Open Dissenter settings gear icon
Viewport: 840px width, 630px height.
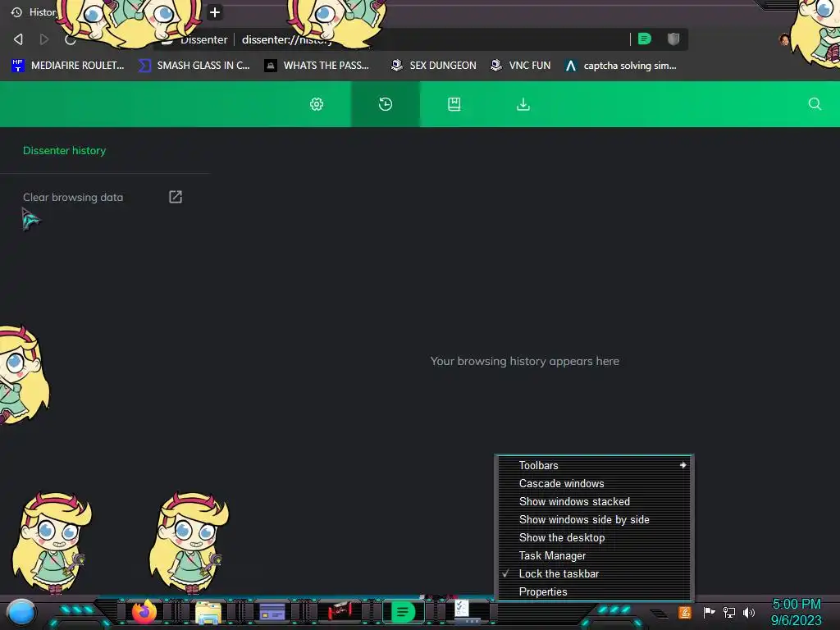coord(317,104)
